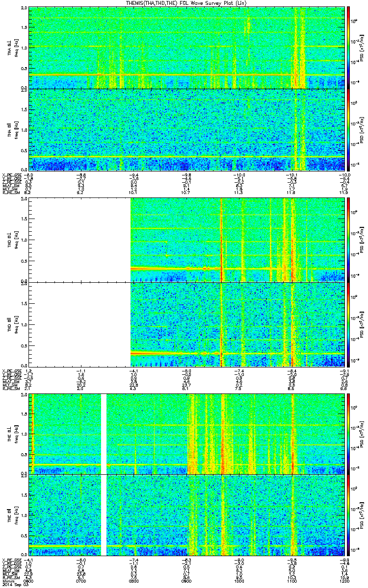
Task: Click the 'THD BL freq [Hz]' axis label
Action: pos(13,240)
